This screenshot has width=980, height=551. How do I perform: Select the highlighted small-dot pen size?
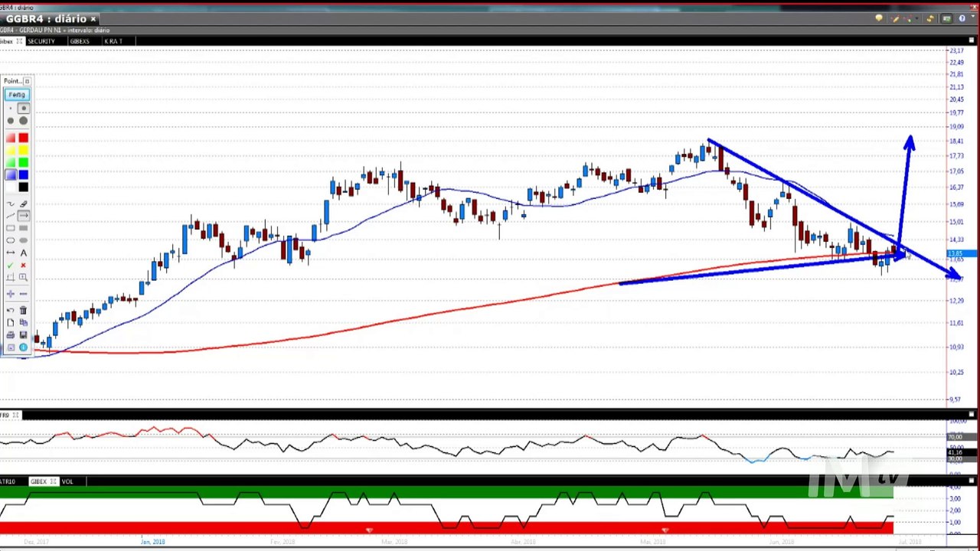pos(23,109)
